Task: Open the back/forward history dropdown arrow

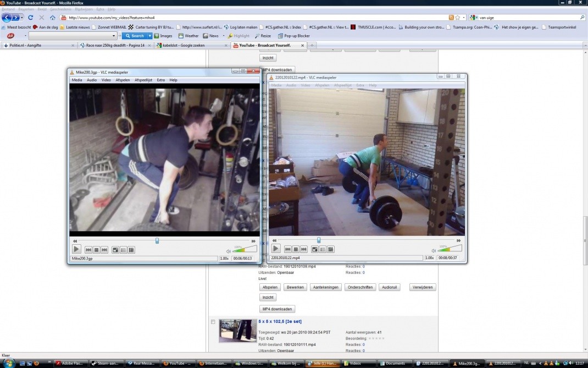Action: click(21, 18)
